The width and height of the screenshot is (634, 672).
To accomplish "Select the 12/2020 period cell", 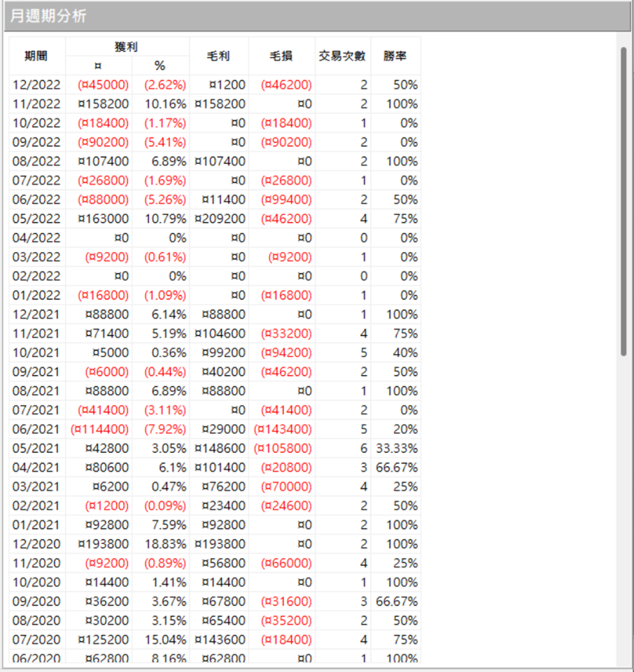I will point(37,545).
